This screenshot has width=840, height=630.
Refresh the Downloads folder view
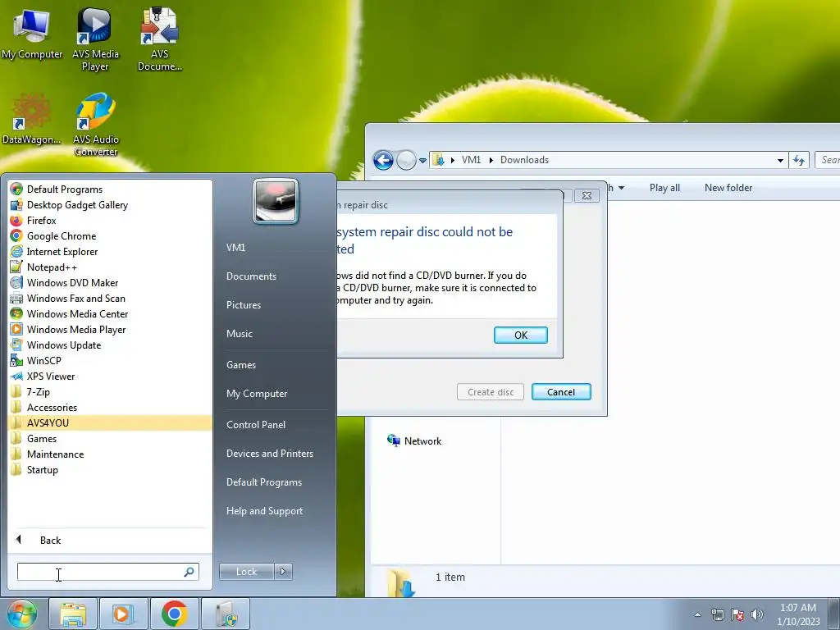click(x=799, y=160)
